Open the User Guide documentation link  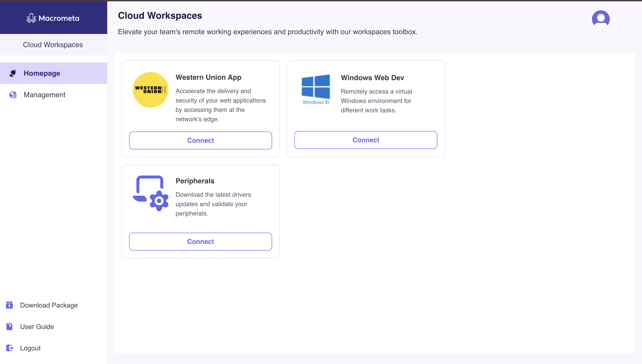tap(37, 326)
